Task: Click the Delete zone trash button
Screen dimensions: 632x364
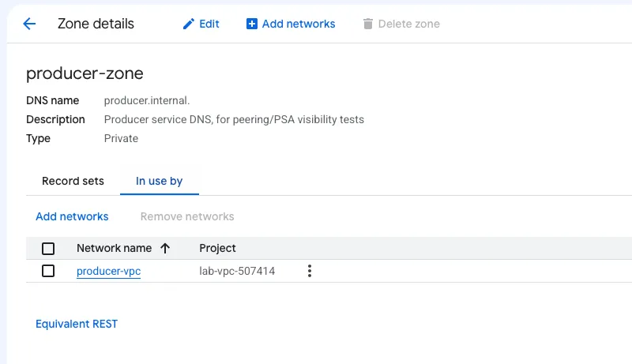Action: (401, 24)
